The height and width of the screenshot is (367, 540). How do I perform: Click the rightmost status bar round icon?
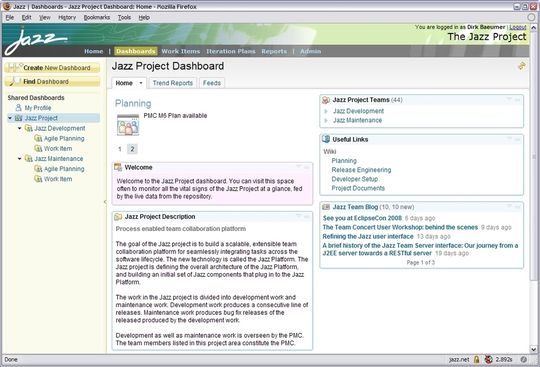(523, 359)
